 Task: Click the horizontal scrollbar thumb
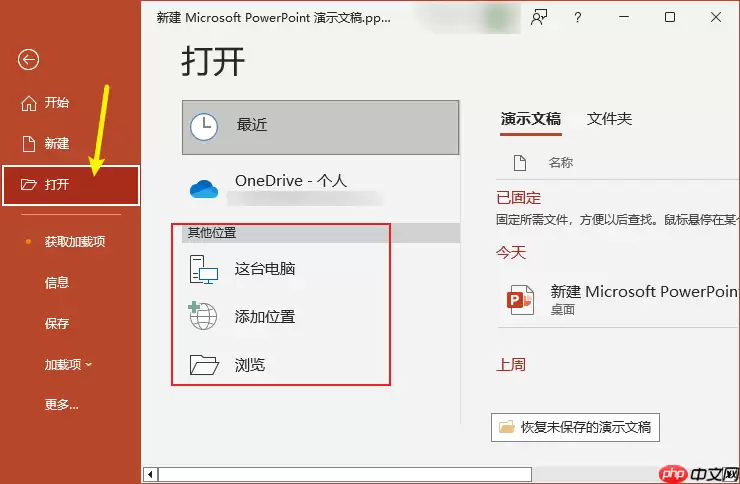345,474
